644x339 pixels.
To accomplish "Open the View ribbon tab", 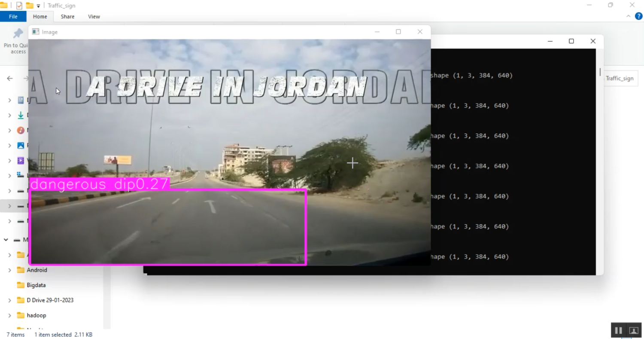I will click(x=94, y=16).
